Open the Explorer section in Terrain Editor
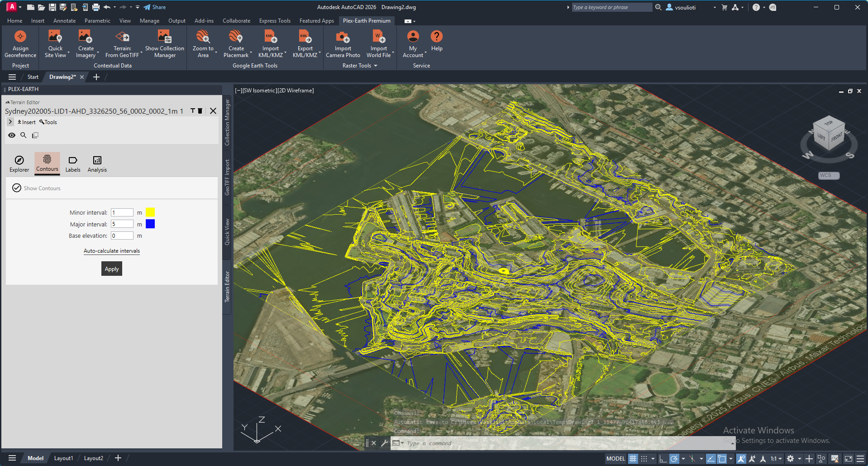 pyautogui.click(x=19, y=164)
